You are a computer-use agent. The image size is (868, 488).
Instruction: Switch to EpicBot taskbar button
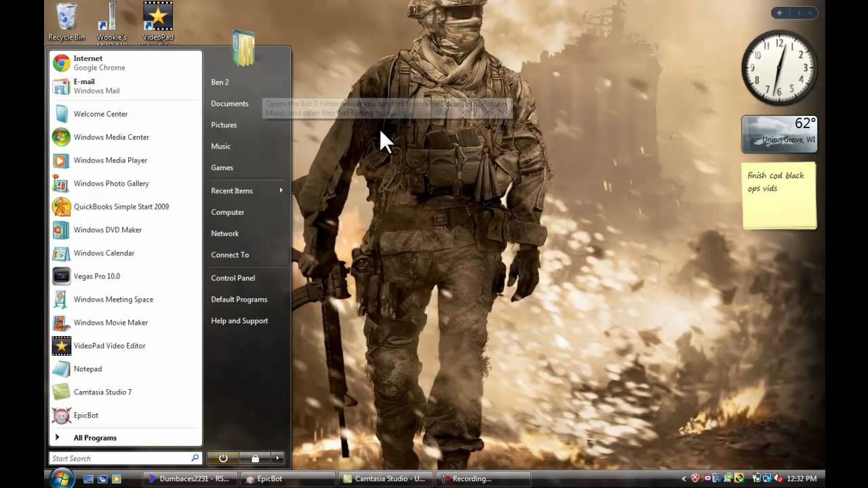coord(288,479)
